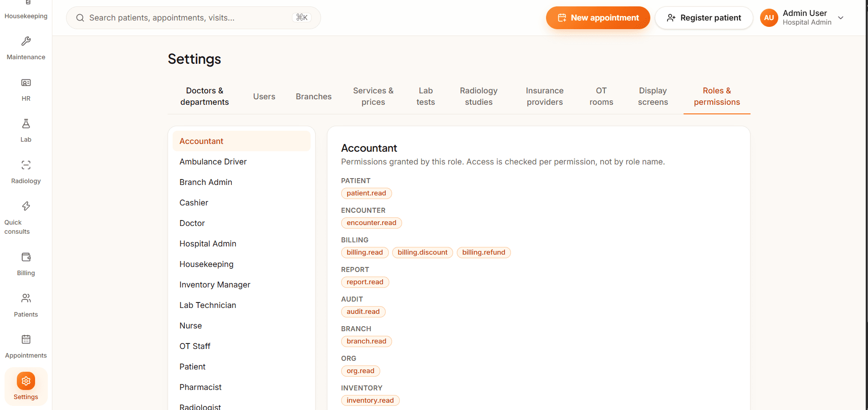868x410 pixels.
Task: Select the Hospital Admin role
Action: (241, 244)
